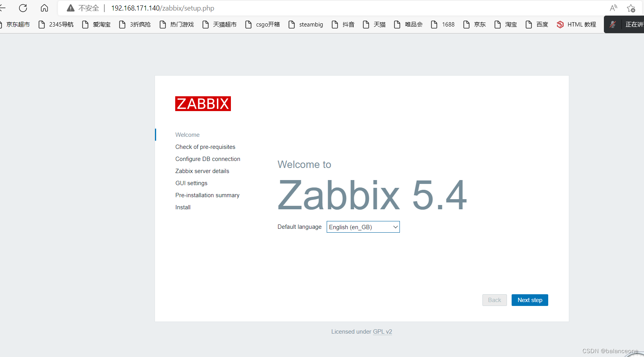Screen dimensions: 644x357
Task: Open the 抖音 bookmark
Action: point(343,25)
